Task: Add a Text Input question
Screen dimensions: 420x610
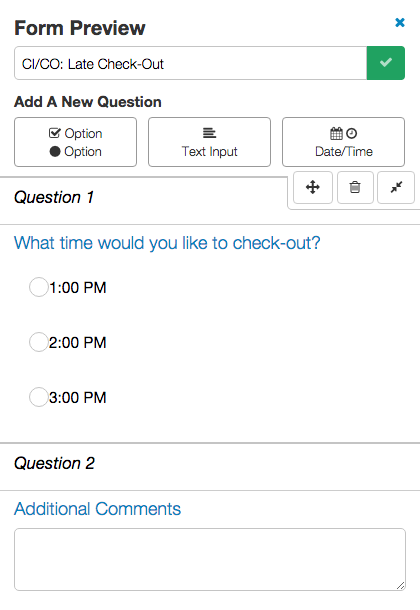Action: 209,142
